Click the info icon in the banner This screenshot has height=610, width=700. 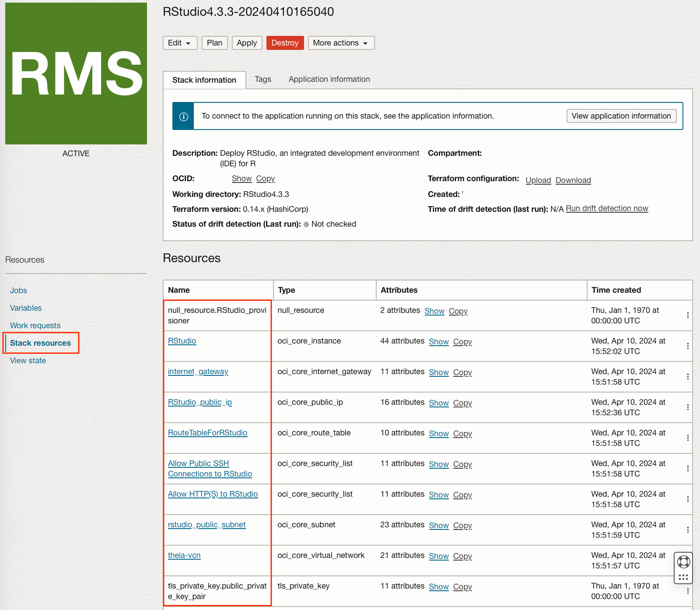(x=184, y=116)
